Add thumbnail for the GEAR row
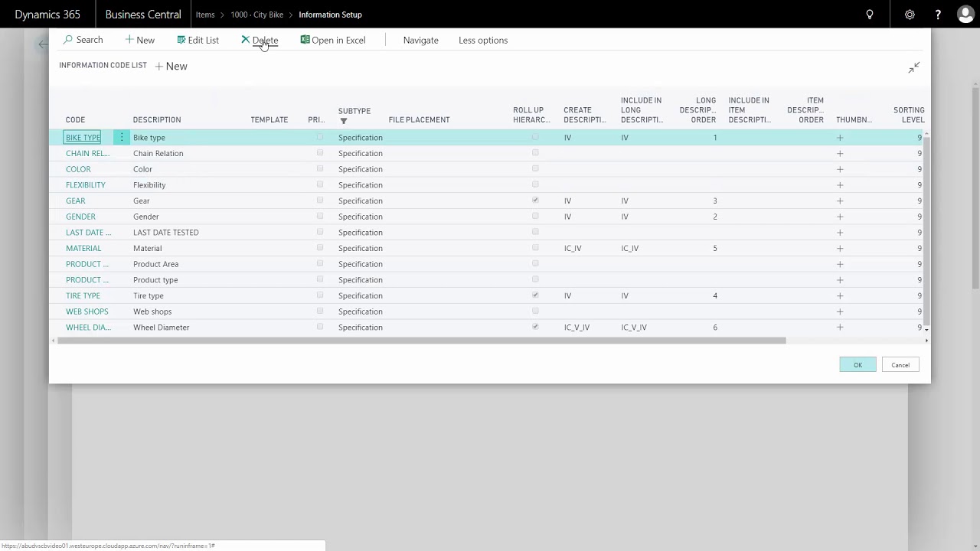 click(x=840, y=201)
